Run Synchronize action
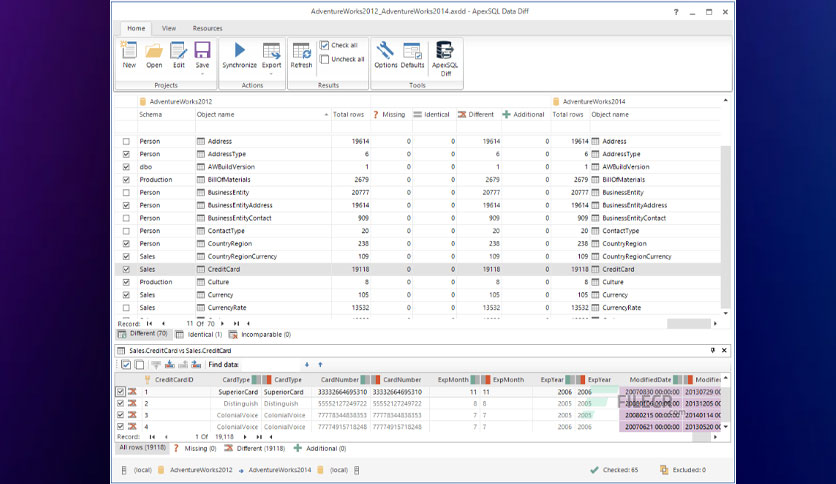 tap(239, 55)
